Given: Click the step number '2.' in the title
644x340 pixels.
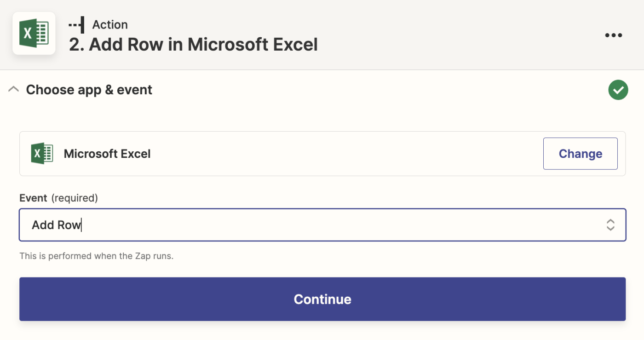Looking at the screenshot, I should click(x=77, y=45).
